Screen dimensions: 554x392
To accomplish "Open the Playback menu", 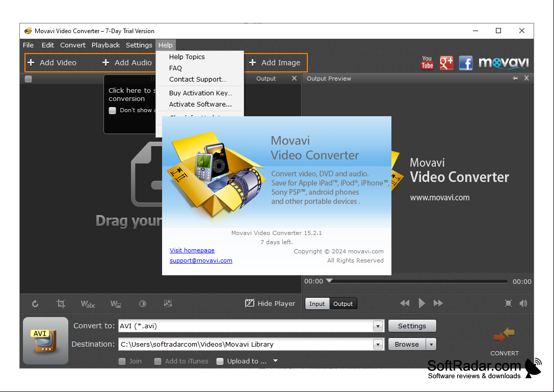I will point(105,45).
